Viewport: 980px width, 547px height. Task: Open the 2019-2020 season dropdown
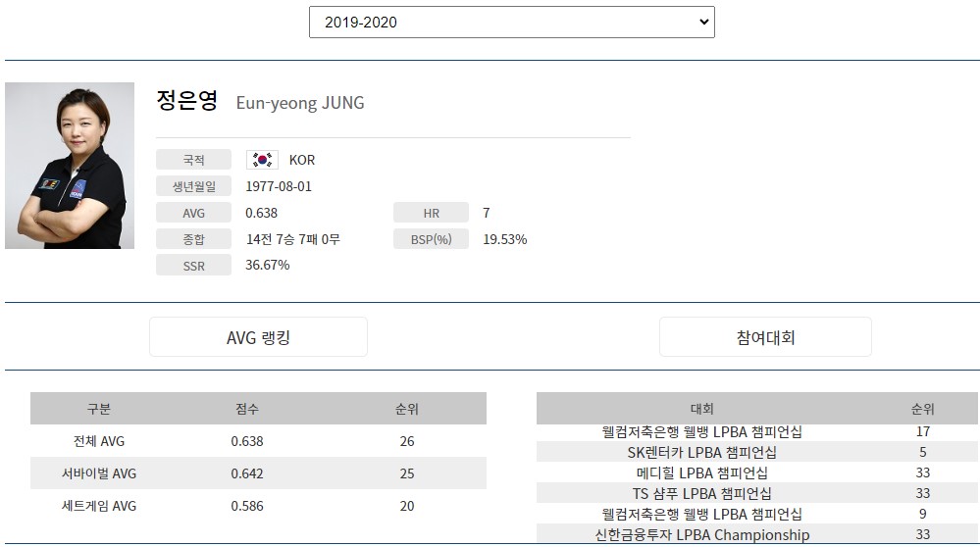point(511,23)
